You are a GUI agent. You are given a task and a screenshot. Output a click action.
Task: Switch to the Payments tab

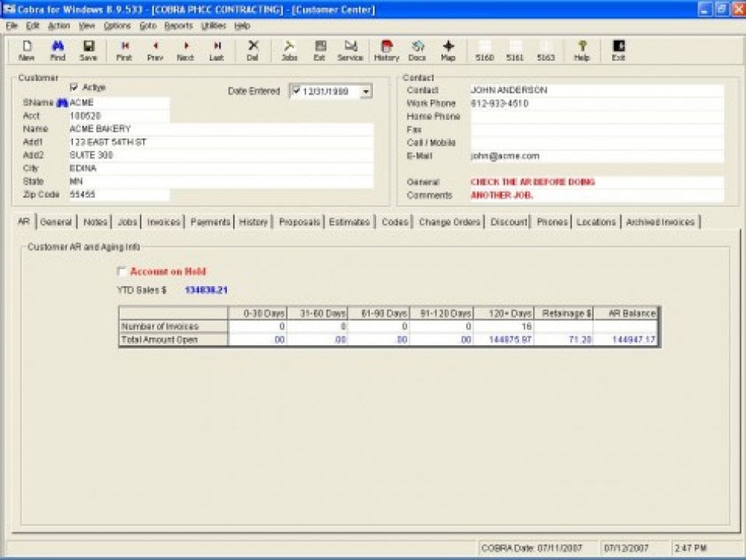point(210,222)
